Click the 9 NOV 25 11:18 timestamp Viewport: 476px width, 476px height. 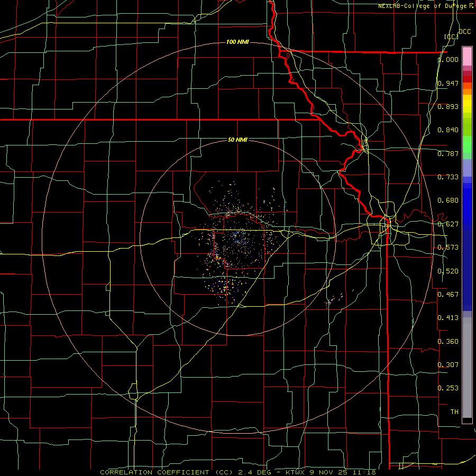342,472
